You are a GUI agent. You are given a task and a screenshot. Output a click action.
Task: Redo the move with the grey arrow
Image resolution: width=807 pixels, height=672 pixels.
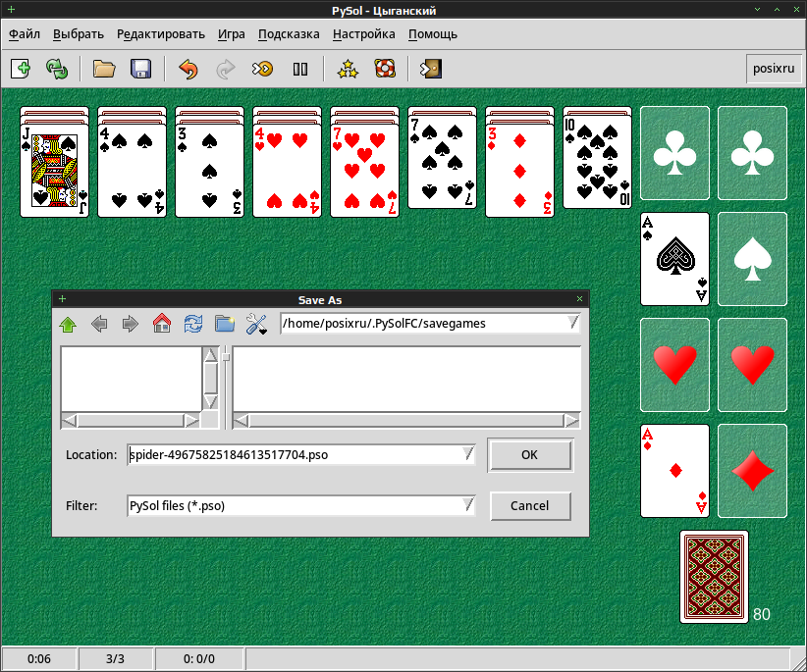225,69
